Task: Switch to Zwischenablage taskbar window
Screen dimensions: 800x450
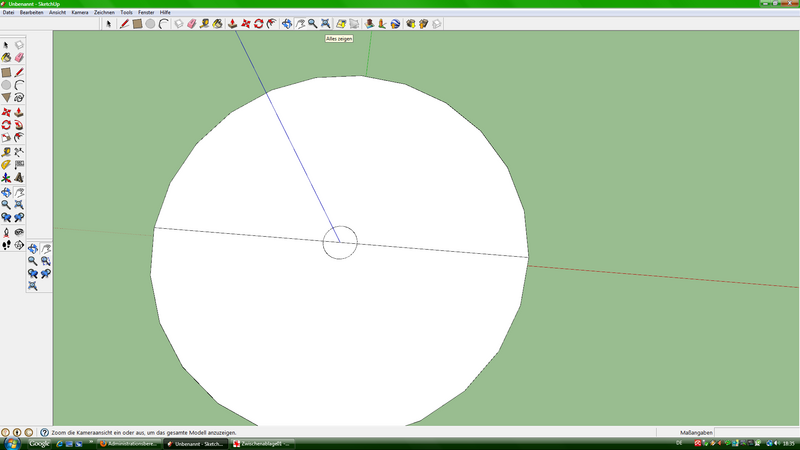Action: [x=256, y=443]
